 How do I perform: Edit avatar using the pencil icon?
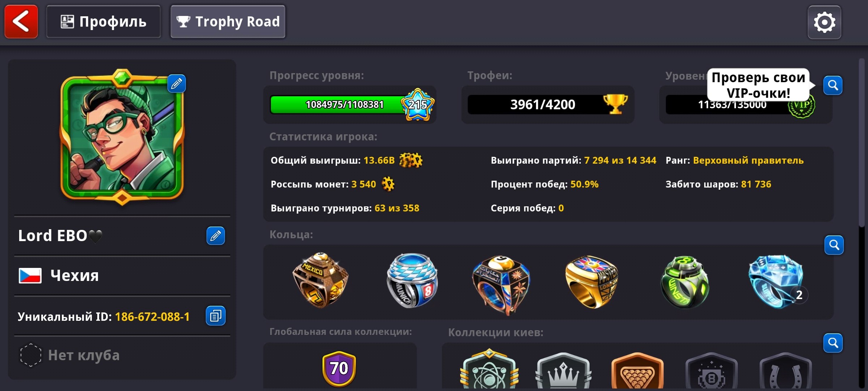tap(176, 84)
